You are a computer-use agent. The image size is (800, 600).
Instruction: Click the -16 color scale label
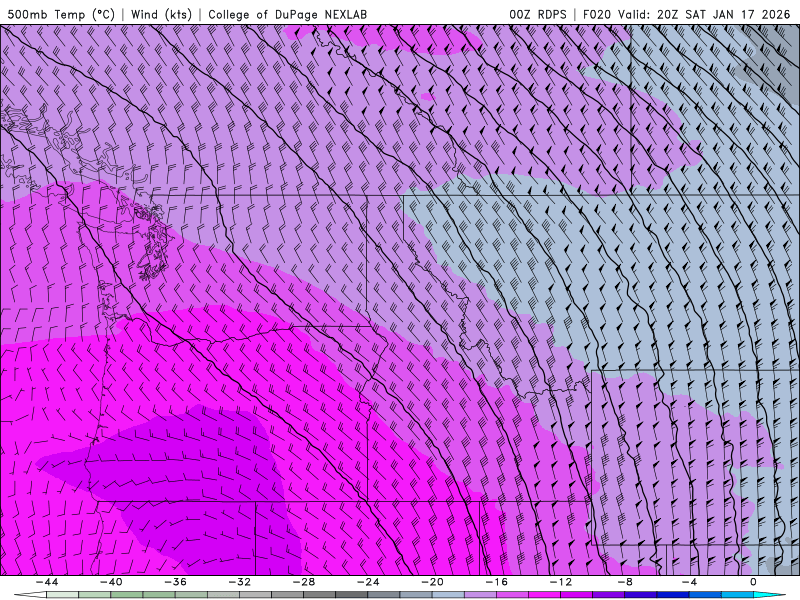[496, 582]
